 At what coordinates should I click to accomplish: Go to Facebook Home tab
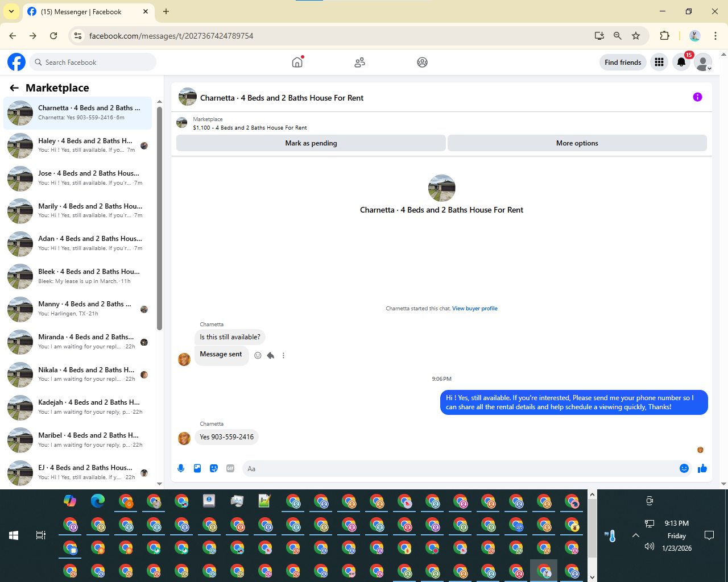click(297, 62)
